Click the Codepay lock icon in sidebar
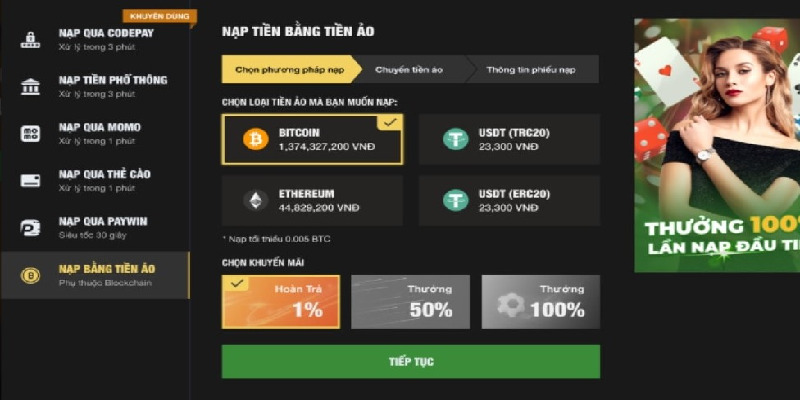800x400 pixels. [x=30, y=39]
